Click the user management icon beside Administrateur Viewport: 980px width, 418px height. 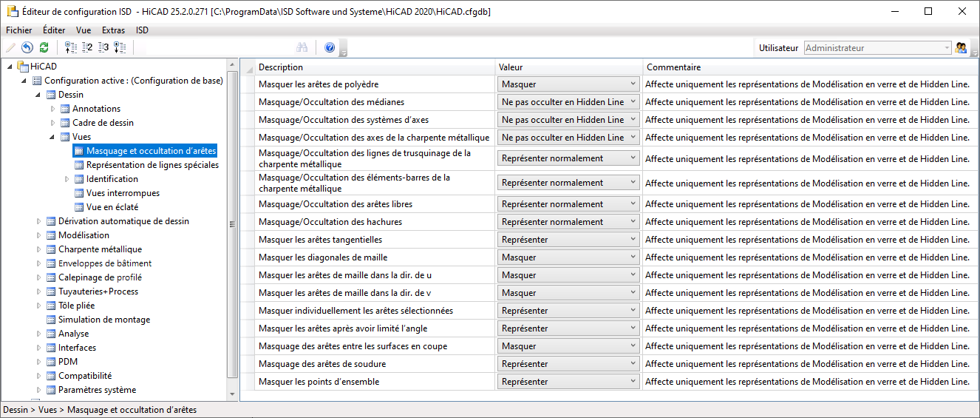[962, 47]
